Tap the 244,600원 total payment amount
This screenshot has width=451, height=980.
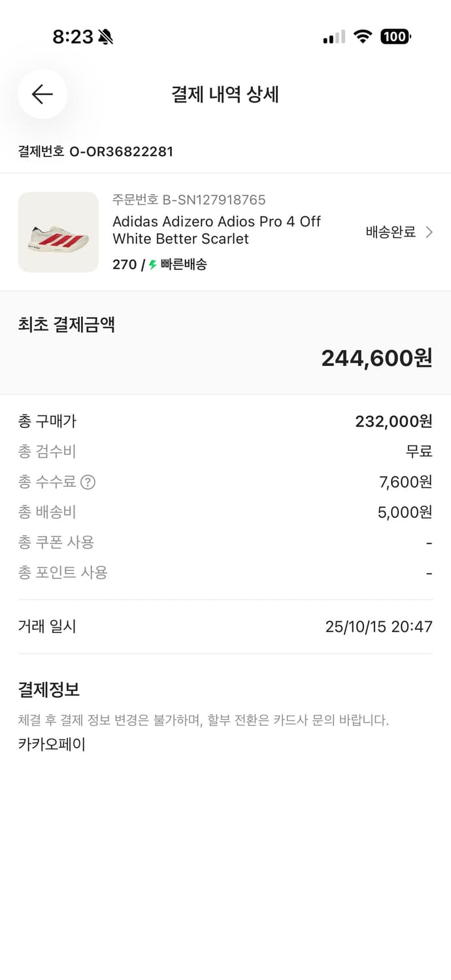[x=375, y=357]
